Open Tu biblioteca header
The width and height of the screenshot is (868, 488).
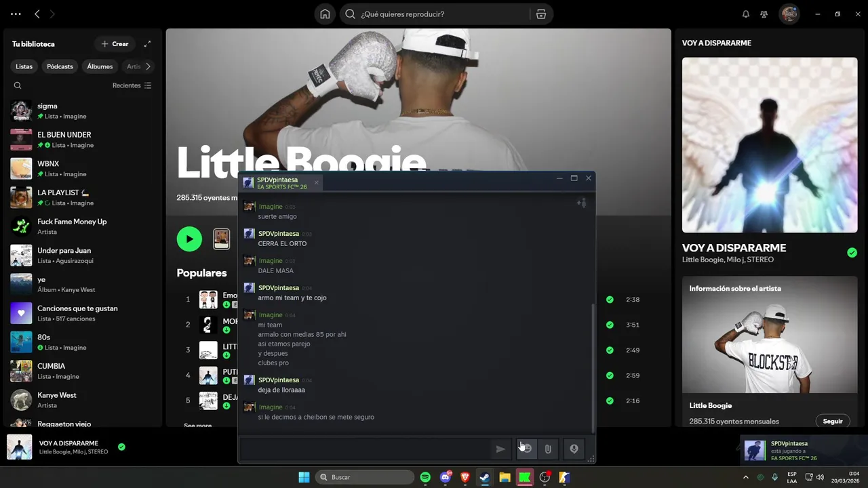[x=33, y=44]
